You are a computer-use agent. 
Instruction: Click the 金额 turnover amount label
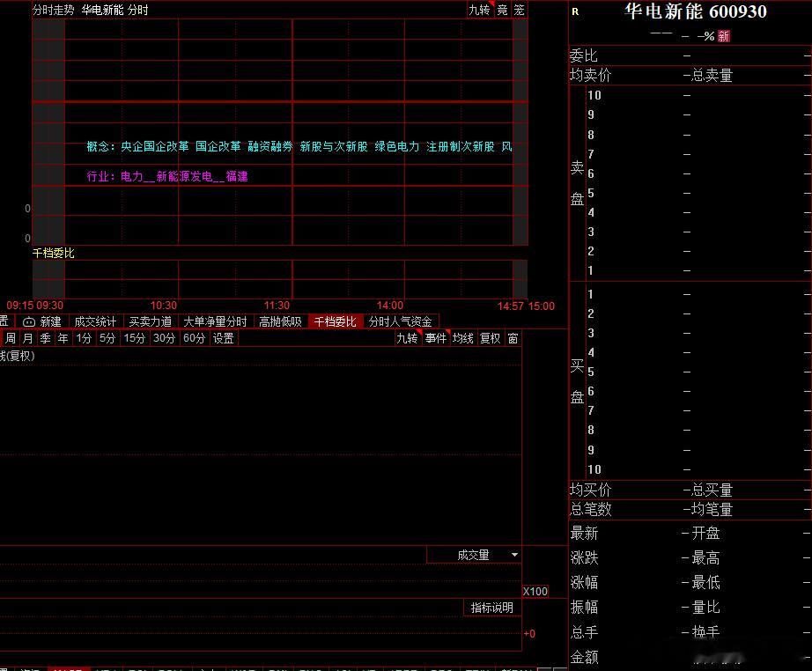[x=584, y=657]
